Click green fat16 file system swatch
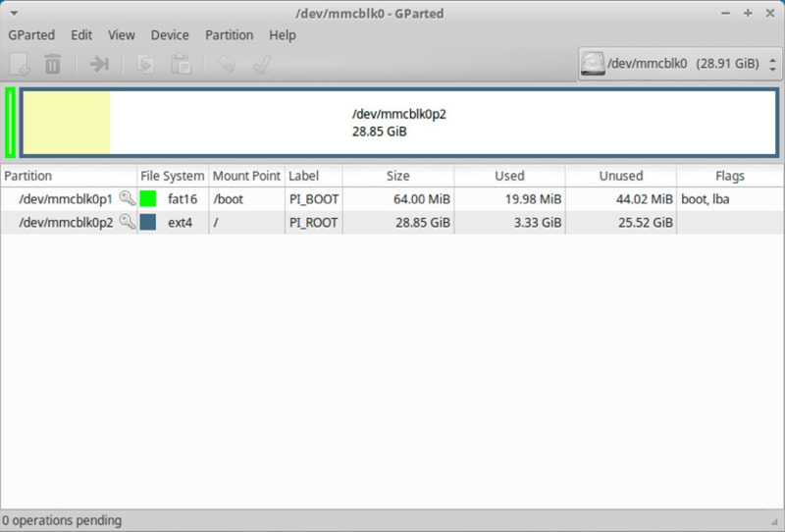Image resolution: width=785 pixels, height=532 pixels. [148, 198]
